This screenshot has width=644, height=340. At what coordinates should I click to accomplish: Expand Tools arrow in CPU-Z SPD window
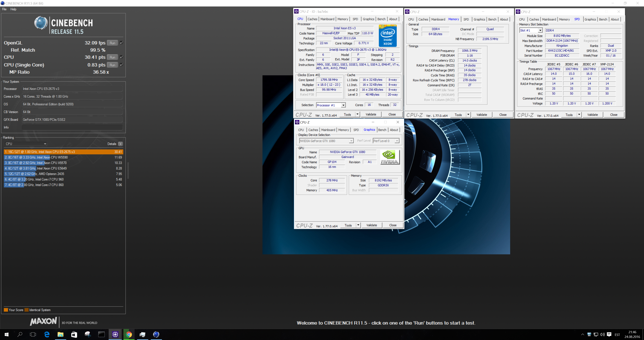pos(579,115)
